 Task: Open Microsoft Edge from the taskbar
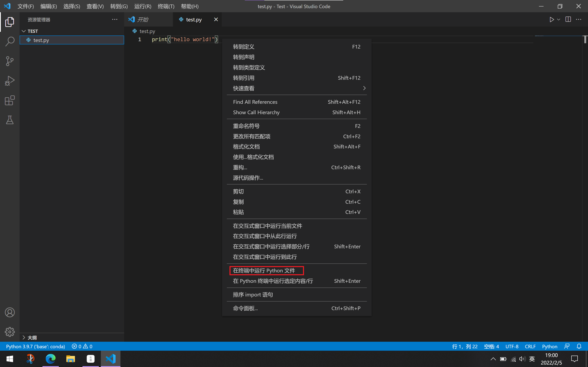click(x=51, y=359)
